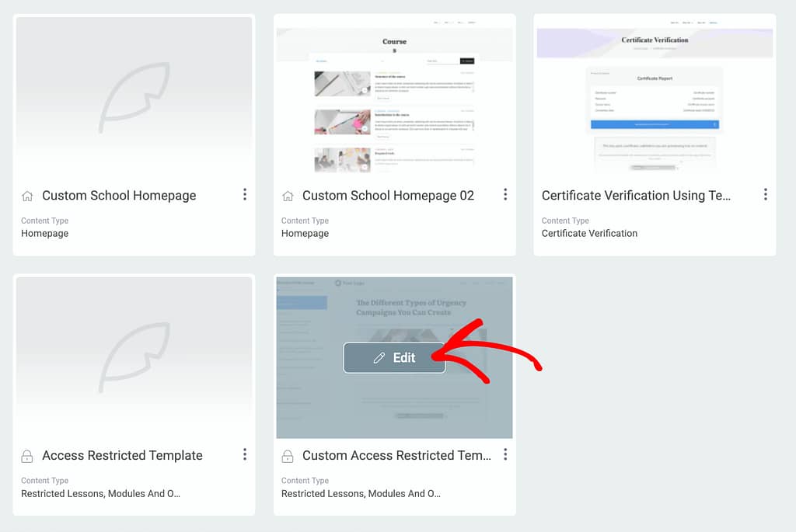Image resolution: width=796 pixels, height=532 pixels.
Task: Open the Access Restricted Template placeholder thumbnail
Action: [134, 357]
